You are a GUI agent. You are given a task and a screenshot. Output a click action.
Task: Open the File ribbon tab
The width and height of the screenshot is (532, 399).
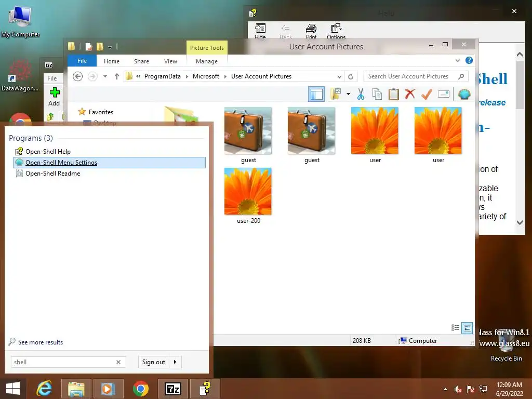[x=82, y=61]
